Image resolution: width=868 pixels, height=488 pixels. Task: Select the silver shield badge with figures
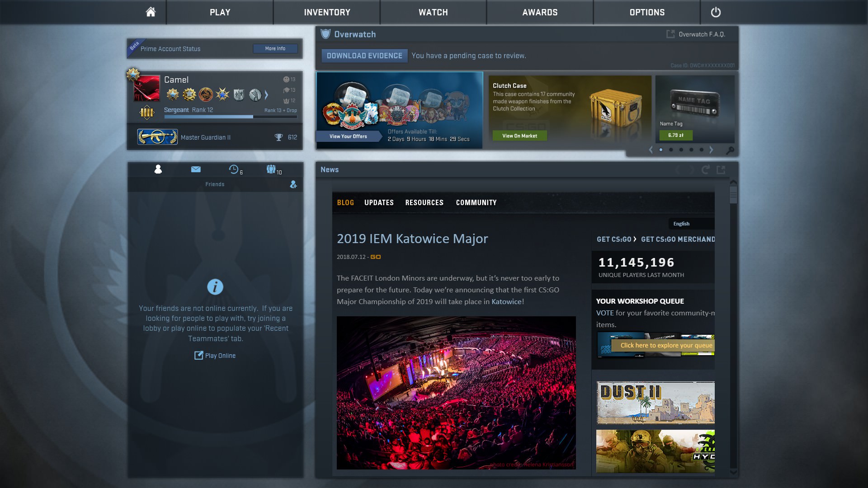(x=239, y=94)
